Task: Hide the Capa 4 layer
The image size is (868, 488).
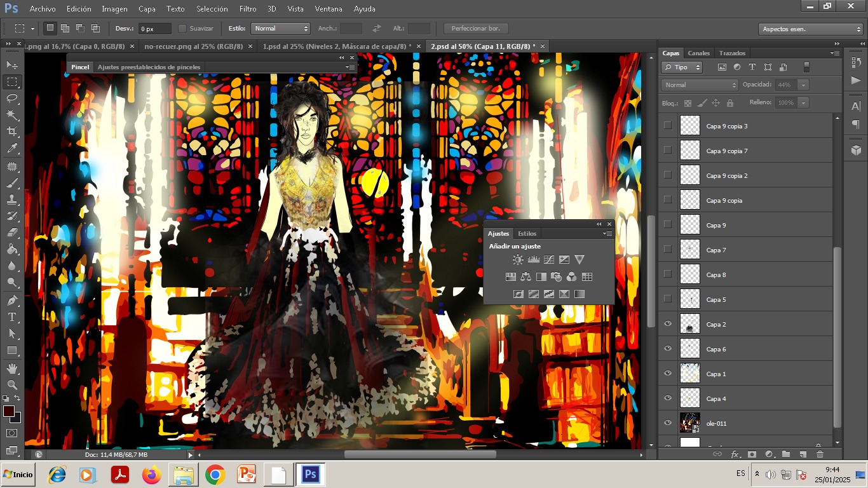Action: [x=667, y=398]
